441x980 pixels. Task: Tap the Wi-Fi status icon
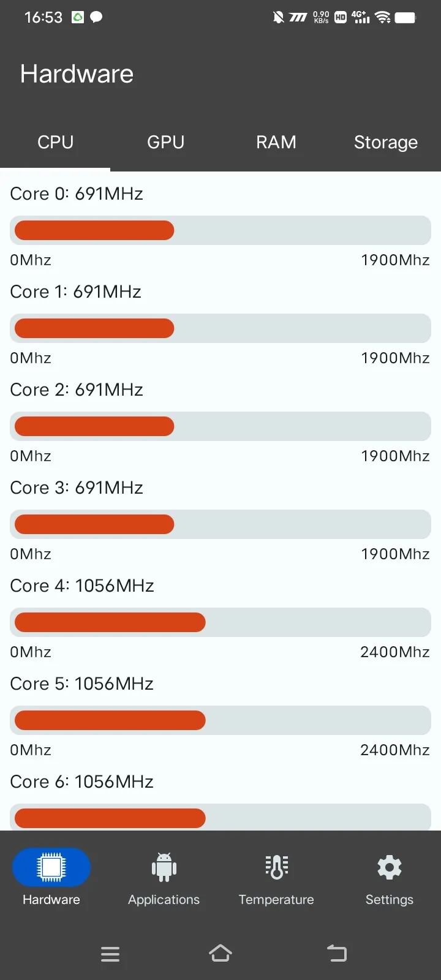(383, 17)
